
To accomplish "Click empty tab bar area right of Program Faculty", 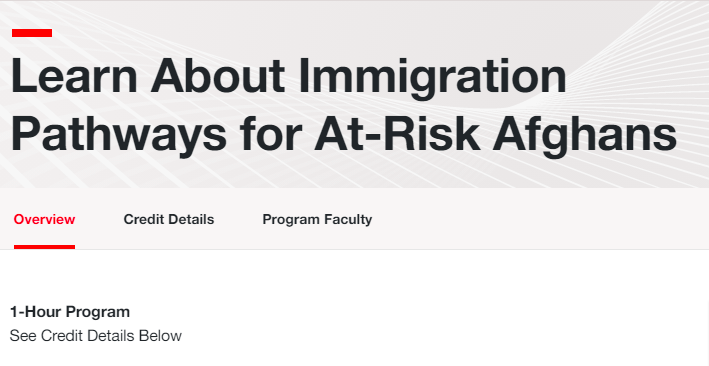I will pos(538,219).
